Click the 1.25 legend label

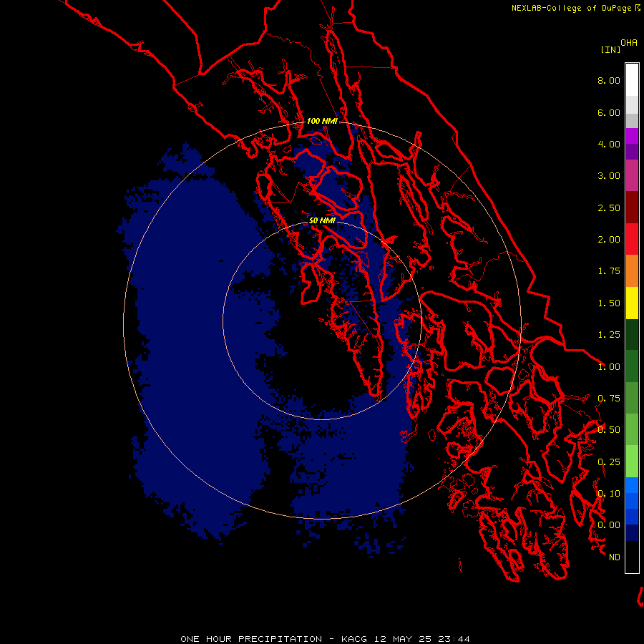pos(609,335)
